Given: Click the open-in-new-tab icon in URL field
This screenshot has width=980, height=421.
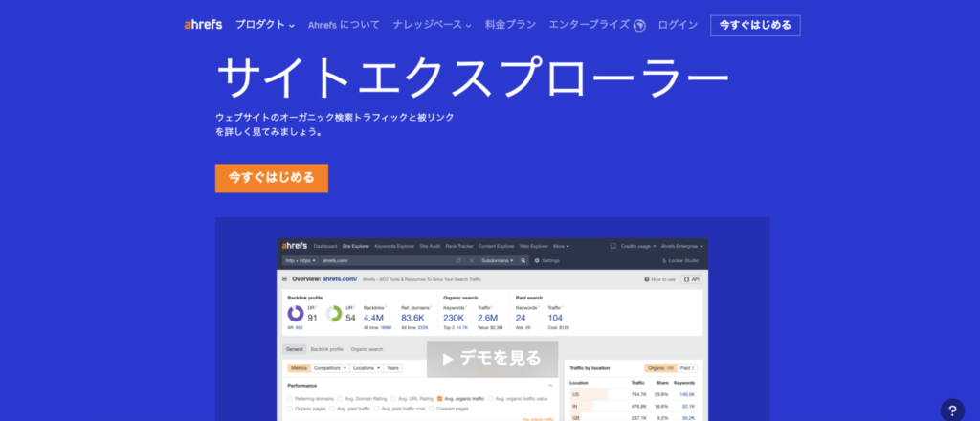Looking at the screenshot, I should tap(458, 260).
